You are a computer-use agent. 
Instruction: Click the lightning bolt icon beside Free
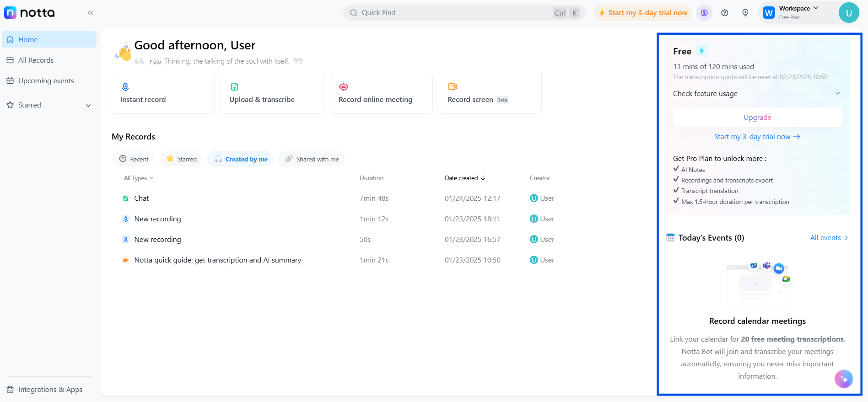(701, 51)
